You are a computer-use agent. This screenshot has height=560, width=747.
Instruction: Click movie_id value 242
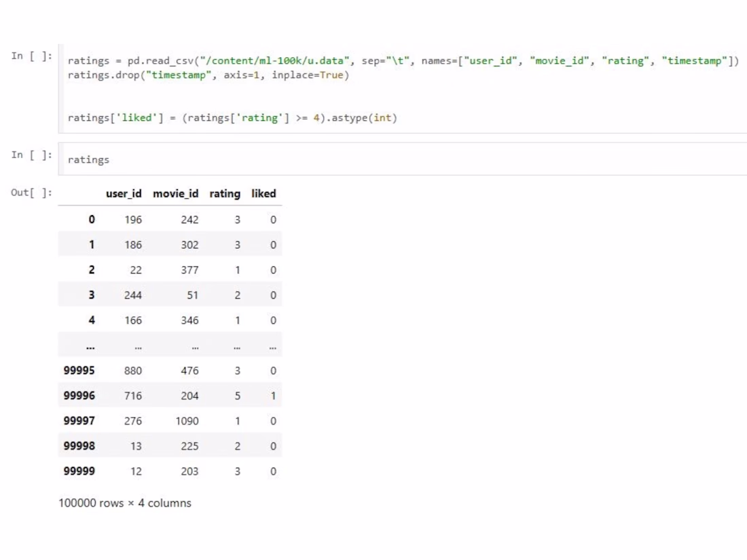(x=189, y=219)
